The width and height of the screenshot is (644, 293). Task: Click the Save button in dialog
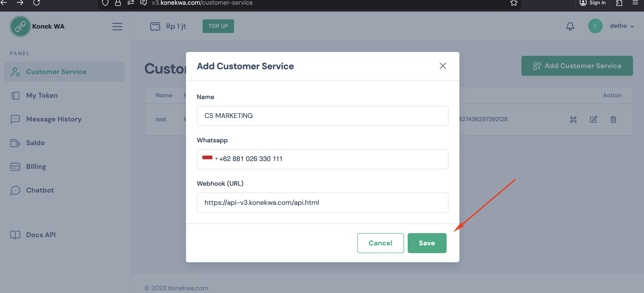coord(427,243)
